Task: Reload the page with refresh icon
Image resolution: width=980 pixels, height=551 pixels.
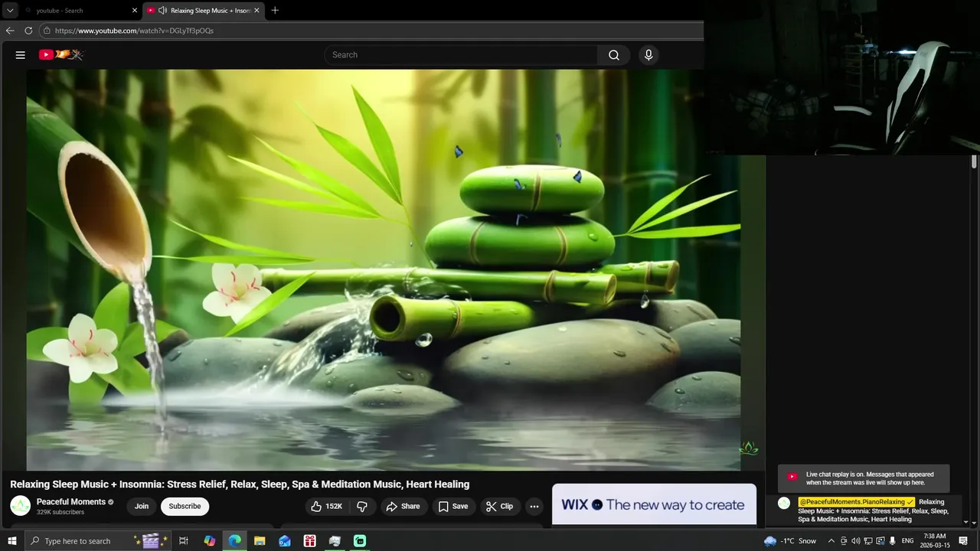Action: 28,31
